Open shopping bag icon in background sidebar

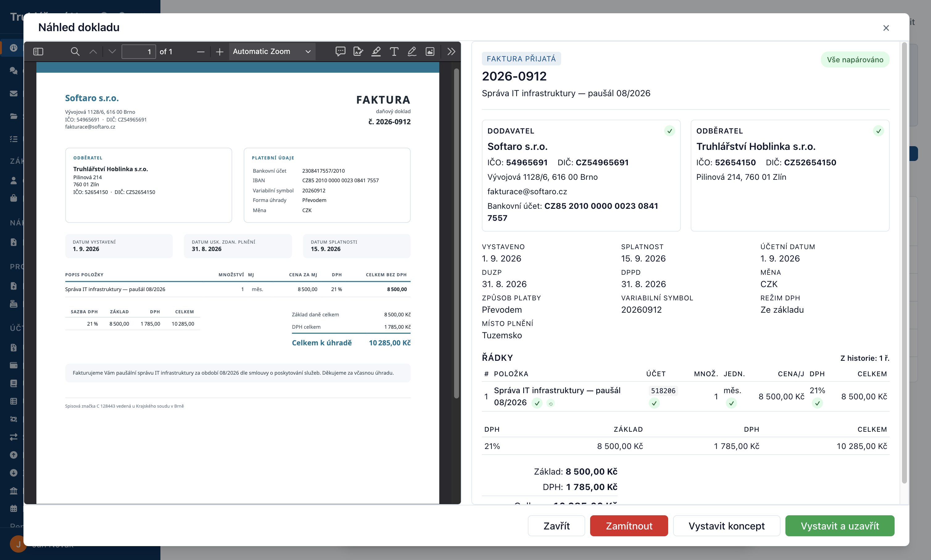click(14, 198)
